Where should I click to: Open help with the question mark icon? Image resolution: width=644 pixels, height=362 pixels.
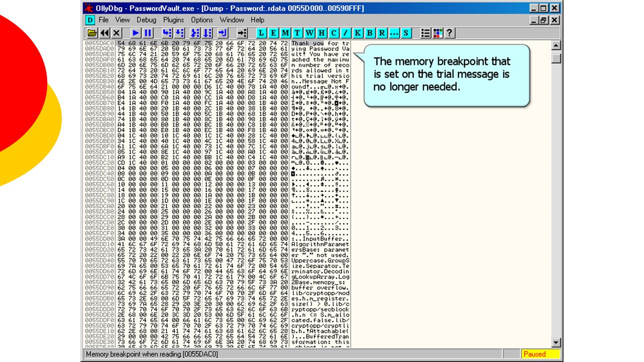449,33
